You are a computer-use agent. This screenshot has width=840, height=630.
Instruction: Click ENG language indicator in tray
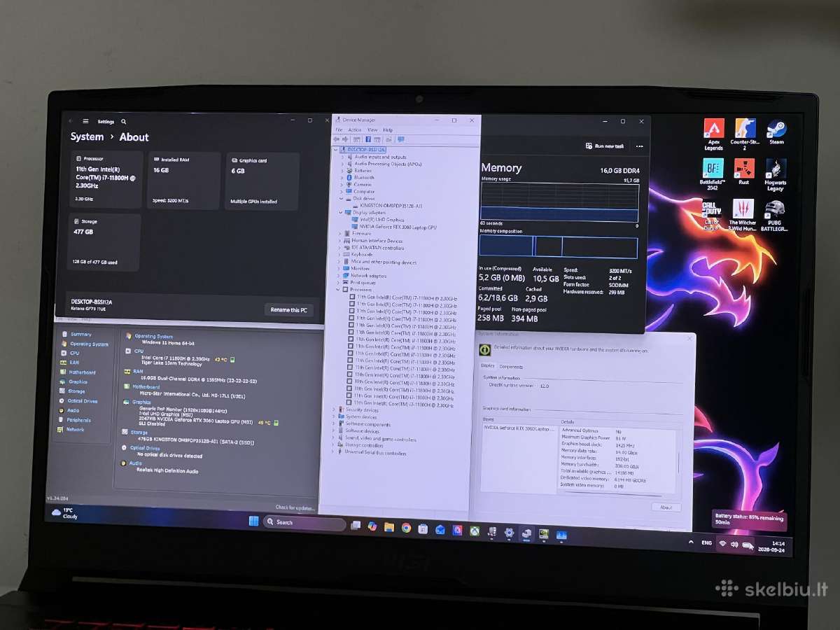pyautogui.click(x=706, y=542)
